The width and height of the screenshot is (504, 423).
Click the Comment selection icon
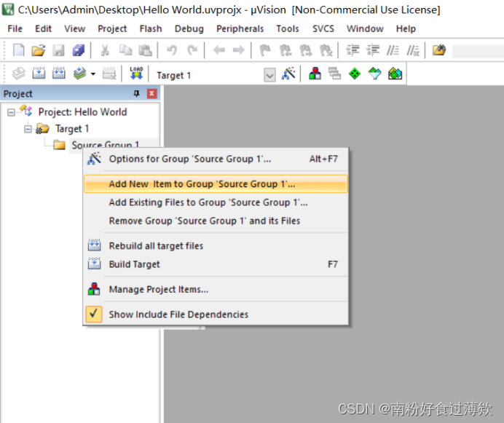point(393,50)
